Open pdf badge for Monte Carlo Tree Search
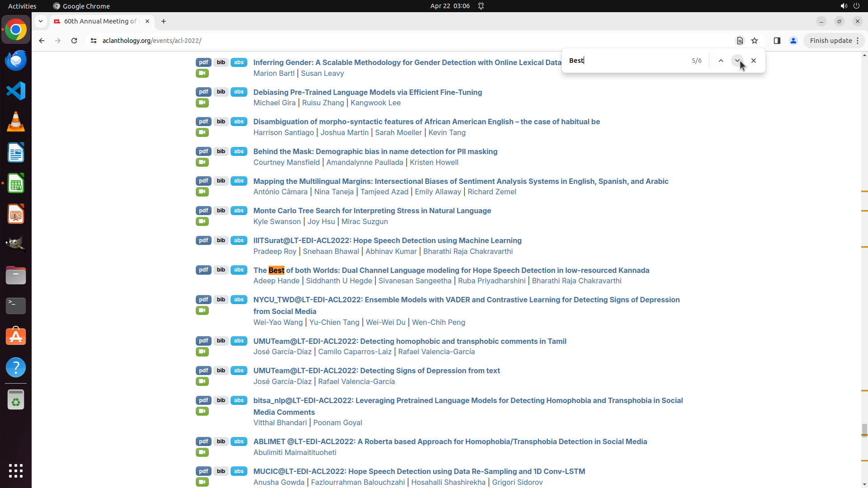This screenshot has height=488, width=868. click(203, 211)
